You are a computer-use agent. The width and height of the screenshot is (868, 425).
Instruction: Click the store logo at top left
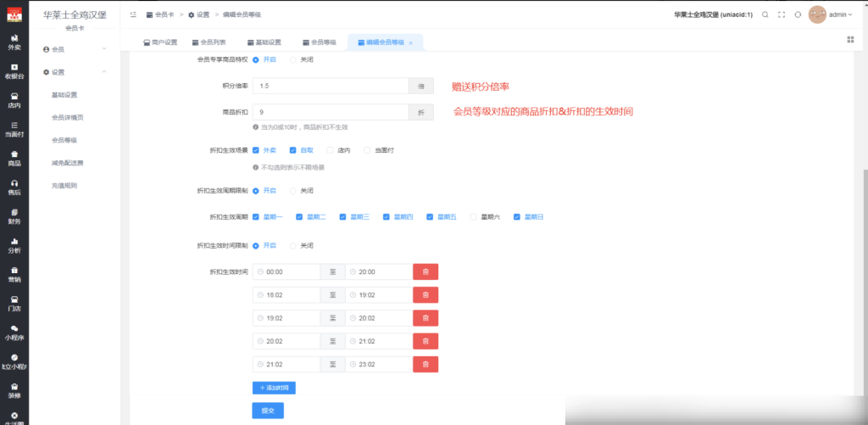point(14,14)
